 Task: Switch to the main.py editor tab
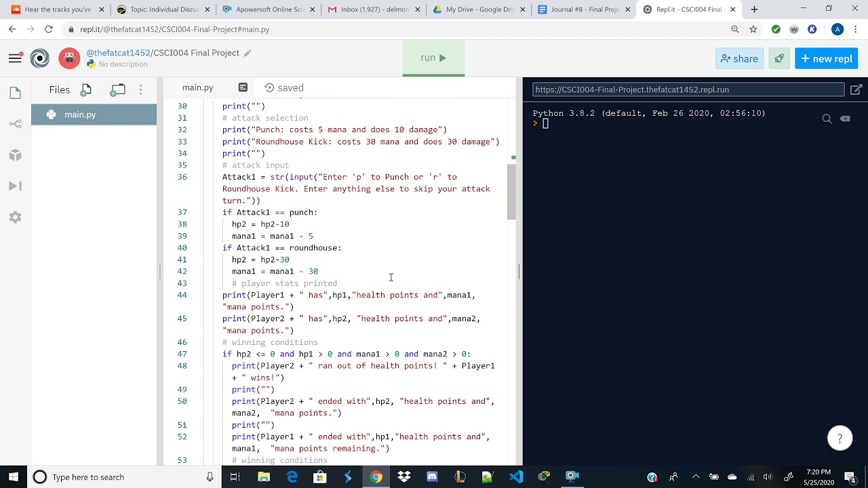[197, 87]
